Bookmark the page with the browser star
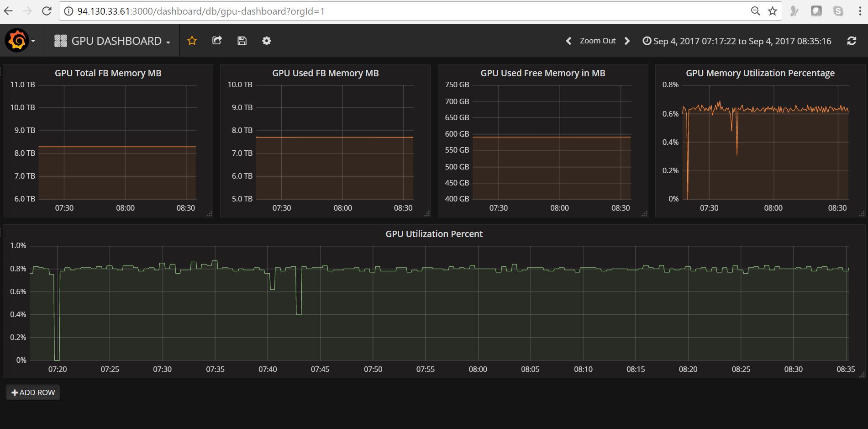The height and width of the screenshot is (429, 868). pos(773,11)
